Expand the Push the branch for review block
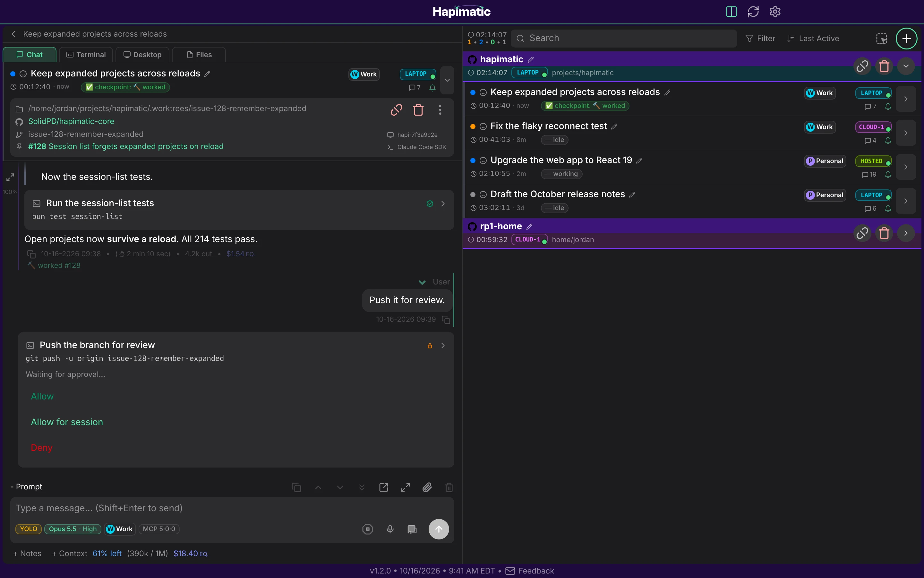Viewport: 924px width, 578px height. pos(443,345)
